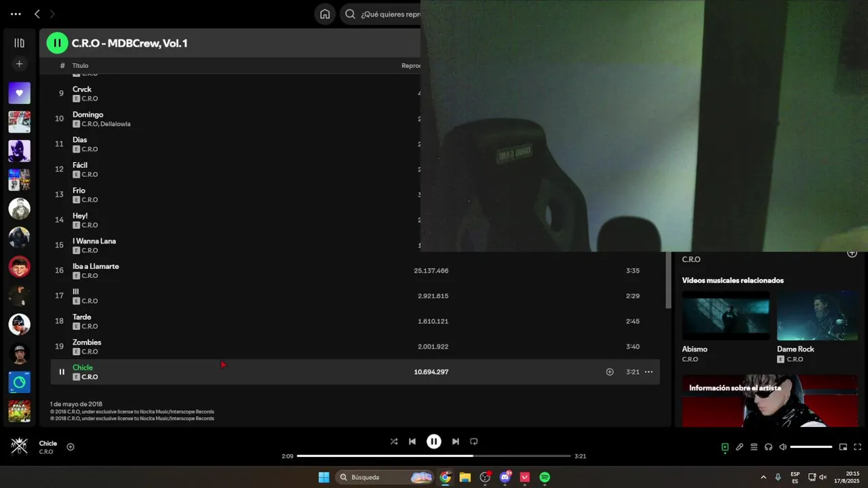Open the purple masked-face playlist thumbnail

[19, 151]
